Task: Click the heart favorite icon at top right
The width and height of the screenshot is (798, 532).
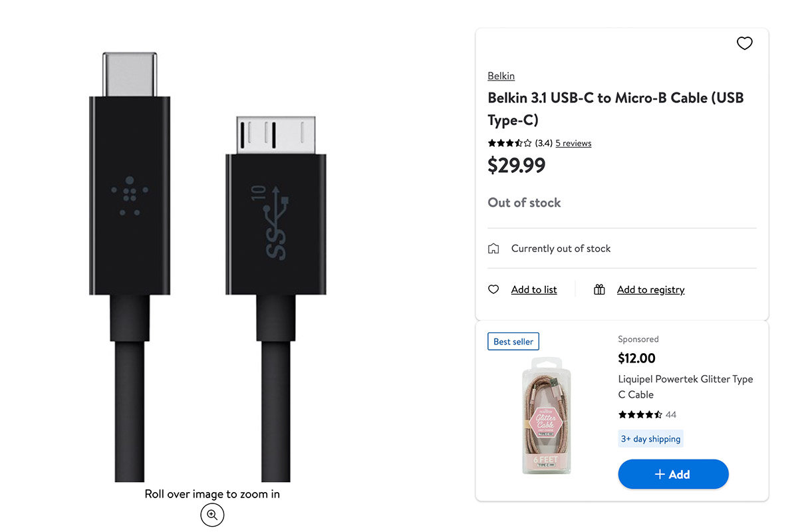Action: 744,44
